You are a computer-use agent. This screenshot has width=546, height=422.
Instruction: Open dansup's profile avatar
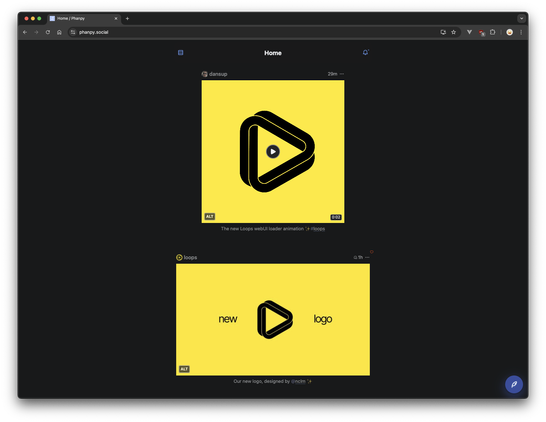tap(204, 74)
